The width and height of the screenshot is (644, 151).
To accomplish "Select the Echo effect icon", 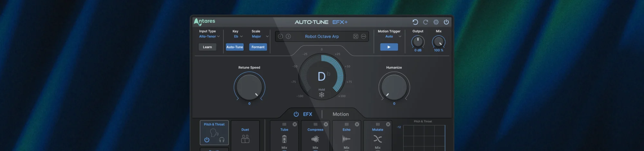I will 346,139.
